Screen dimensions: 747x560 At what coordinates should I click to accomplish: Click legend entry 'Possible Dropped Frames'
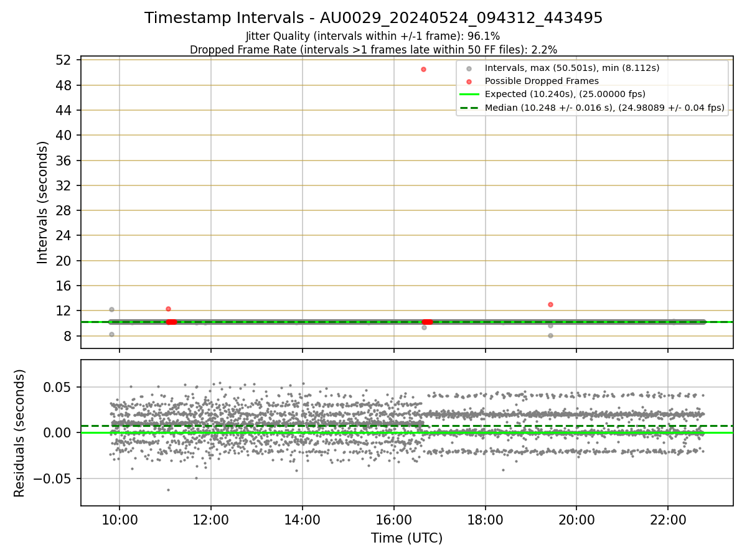point(542,81)
